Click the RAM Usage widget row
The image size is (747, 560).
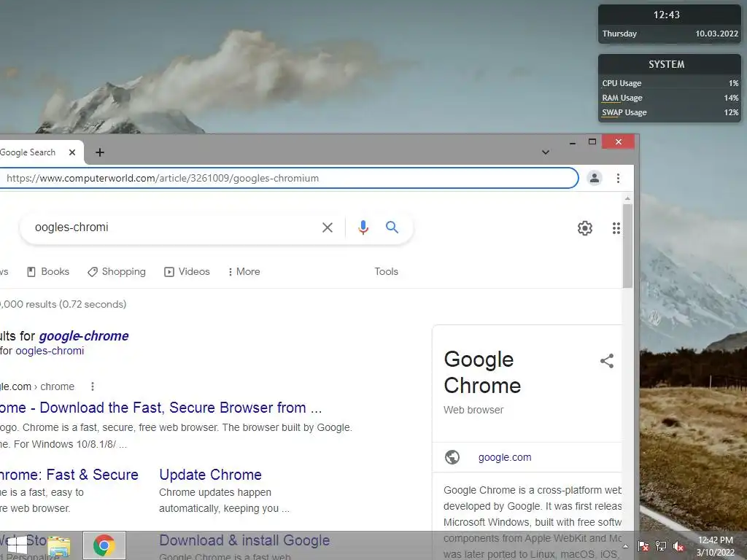click(x=670, y=98)
